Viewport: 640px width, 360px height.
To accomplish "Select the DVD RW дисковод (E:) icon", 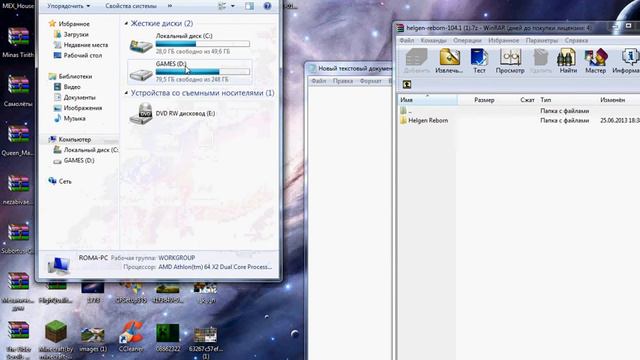I will [x=141, y=113].
